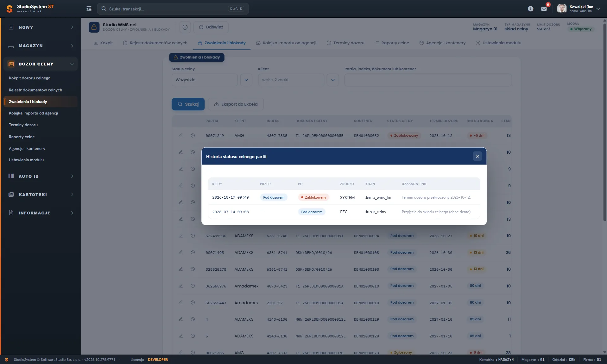
Task: Expand the INFORMACJE sidebar section
Action: tap(41, 213)
